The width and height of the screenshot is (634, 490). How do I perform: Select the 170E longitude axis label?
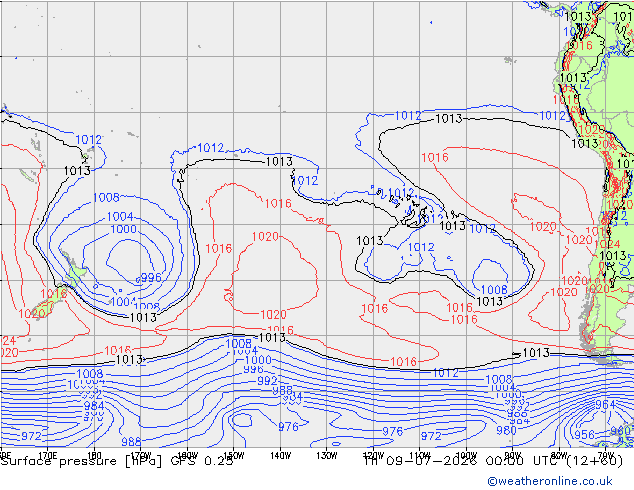click(47, 456)
